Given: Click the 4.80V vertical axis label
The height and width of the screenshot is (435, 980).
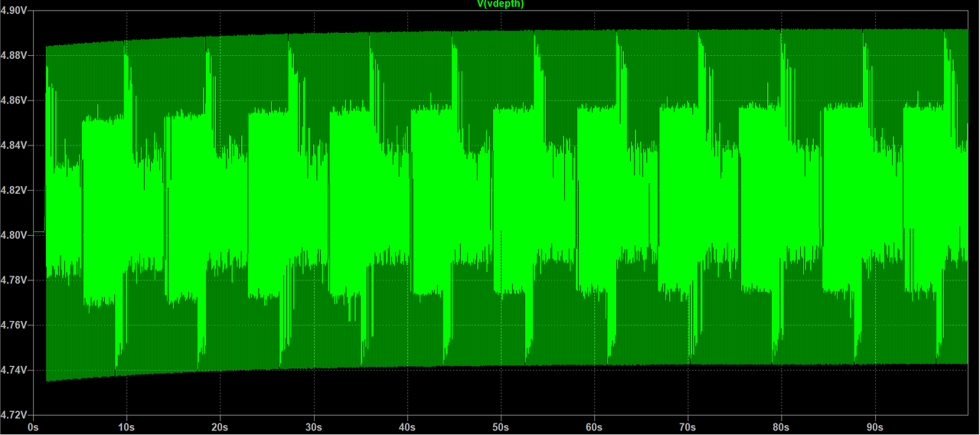Looking at the screenshot, I should pyautogui.click(x=15, y=235).
